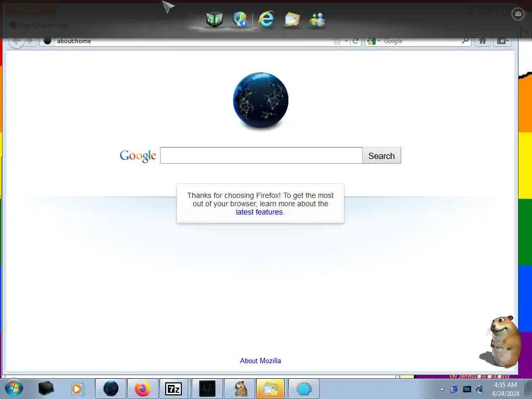
Task: Launch Windows Live Messenger dock icon
Action: pos(317,19)
